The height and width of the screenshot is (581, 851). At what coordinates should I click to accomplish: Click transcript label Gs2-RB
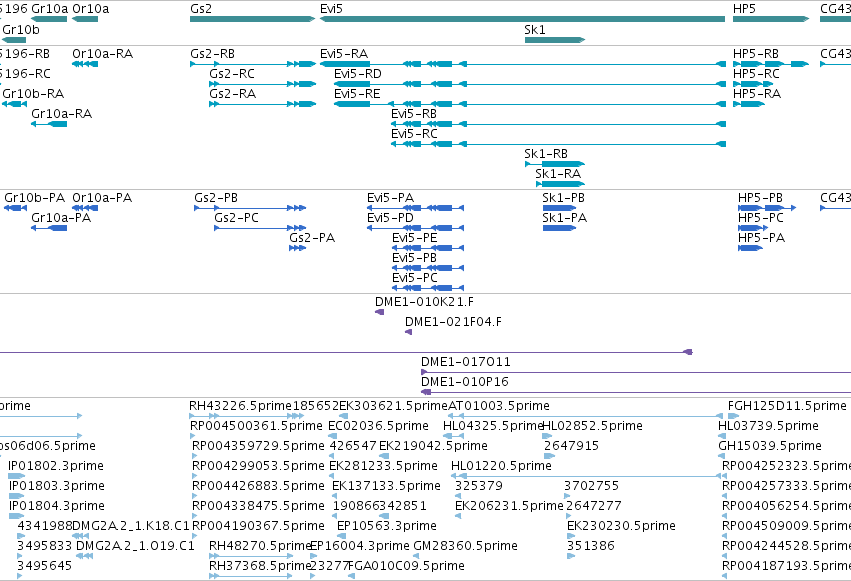(213, 54)
